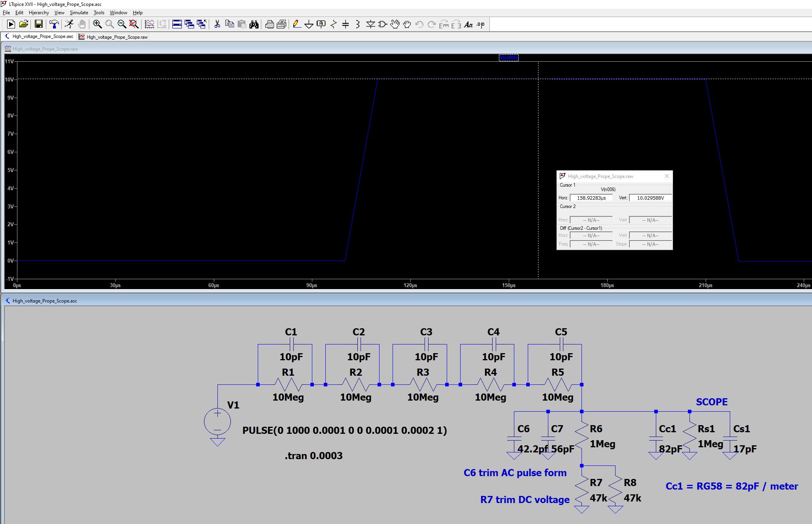Place a Diode component

point(370,24)
